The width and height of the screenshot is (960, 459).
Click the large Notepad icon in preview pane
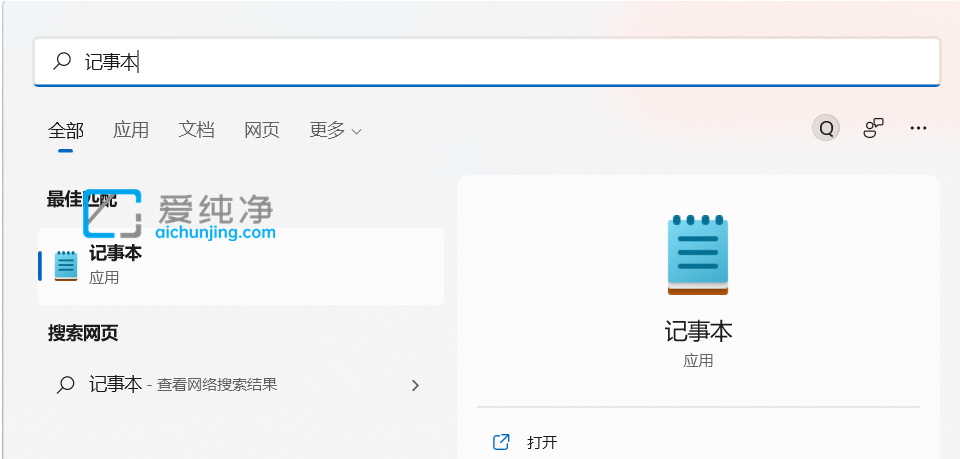coord(698,255)
